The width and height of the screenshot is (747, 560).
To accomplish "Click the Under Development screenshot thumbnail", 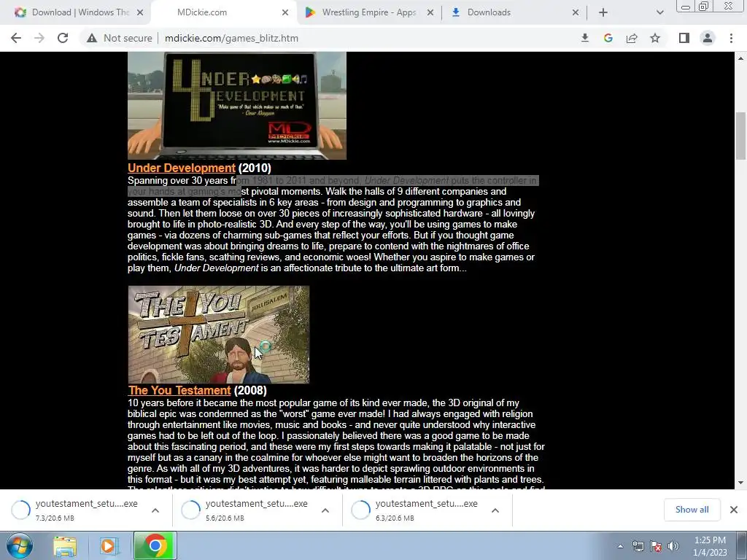I will (237, 106).
